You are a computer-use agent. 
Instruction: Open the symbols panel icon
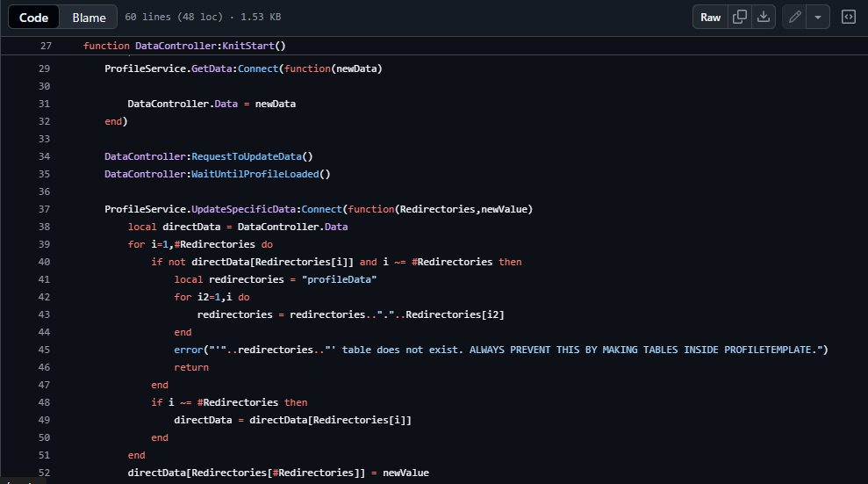[849, 18]
